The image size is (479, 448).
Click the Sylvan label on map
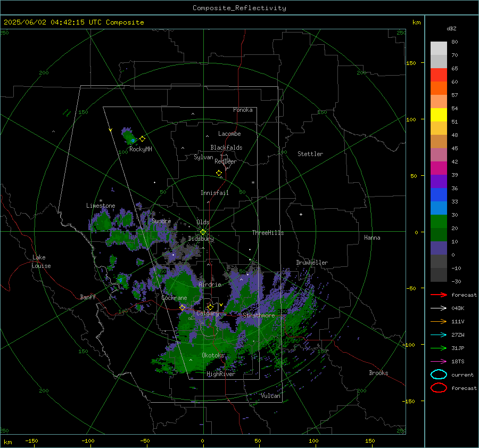point(203,157)
